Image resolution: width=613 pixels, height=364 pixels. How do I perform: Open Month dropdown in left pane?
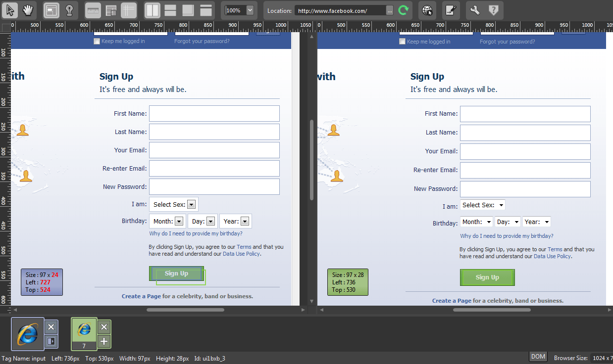click(167, 221)
